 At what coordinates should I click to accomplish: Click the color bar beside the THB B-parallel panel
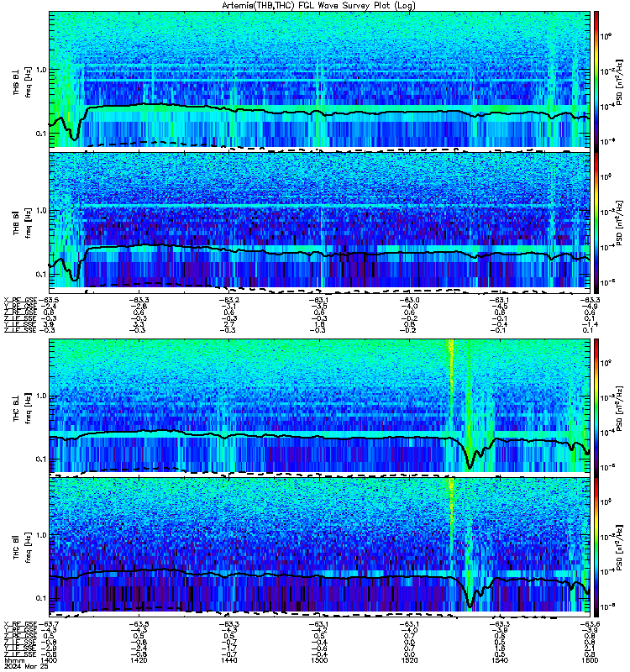[596, 223]
